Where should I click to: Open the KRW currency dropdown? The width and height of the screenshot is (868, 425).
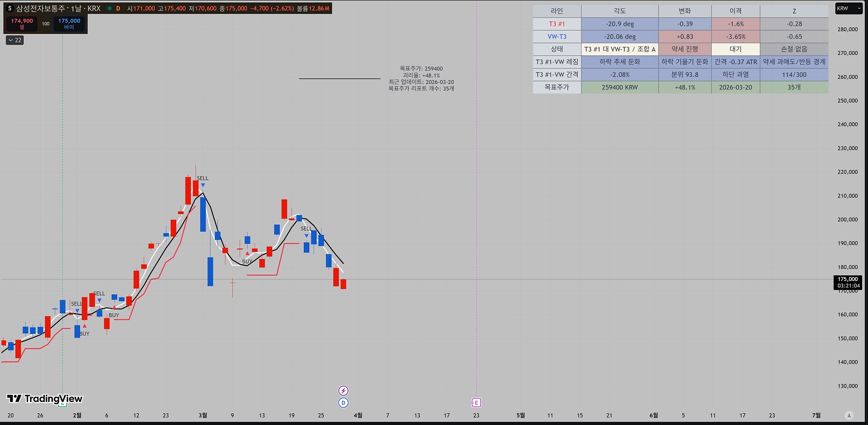click(x=849, y=9)
